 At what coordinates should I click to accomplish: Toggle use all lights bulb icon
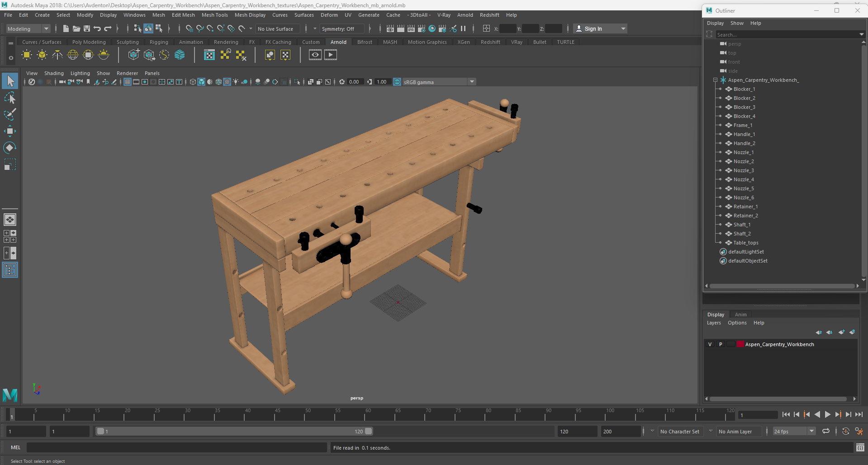click(236, 82)
